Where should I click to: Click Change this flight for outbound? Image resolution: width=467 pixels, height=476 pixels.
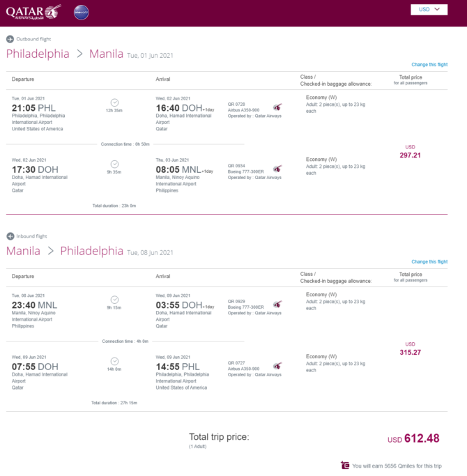coord(429,64)
